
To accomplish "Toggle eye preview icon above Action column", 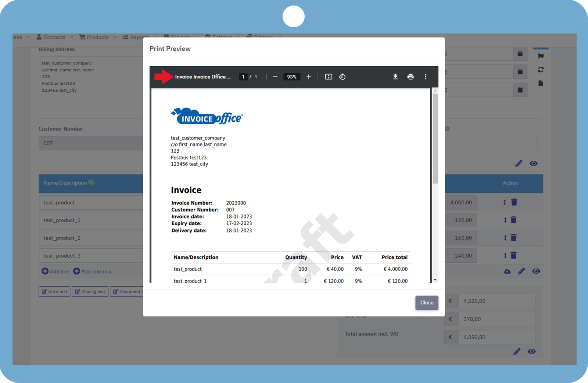I will 534,163.
